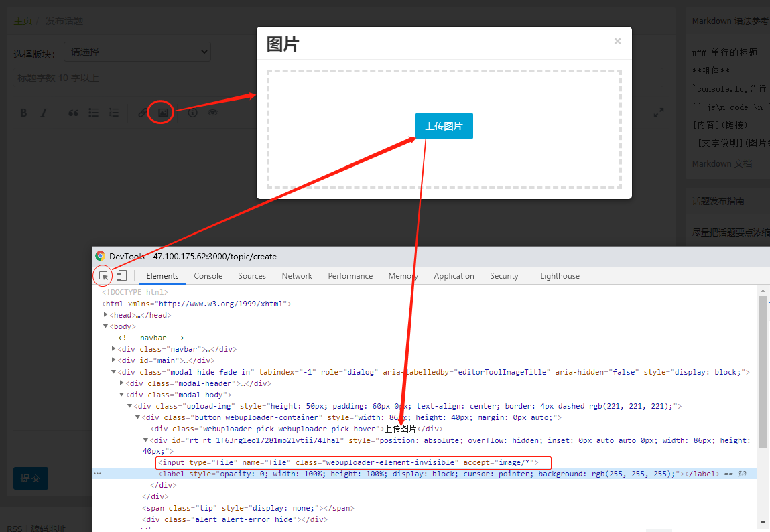
Task: Switch to the Memory tab in DevTools
Action: coord(403,276)
